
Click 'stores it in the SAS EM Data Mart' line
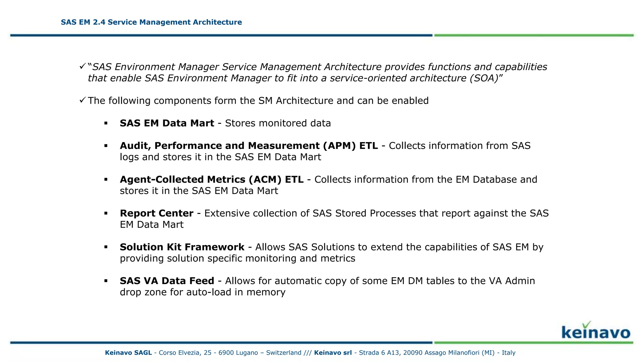coord(199,191)
